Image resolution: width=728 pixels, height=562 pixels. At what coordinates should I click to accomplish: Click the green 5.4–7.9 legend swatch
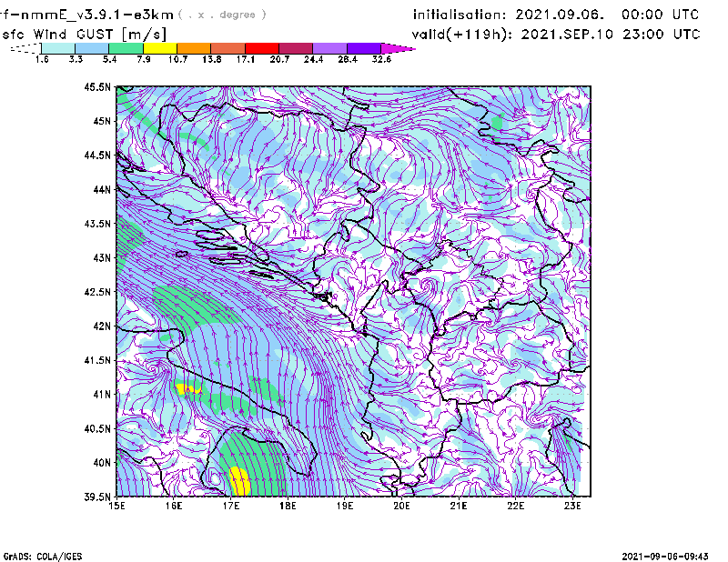point(126,48)
